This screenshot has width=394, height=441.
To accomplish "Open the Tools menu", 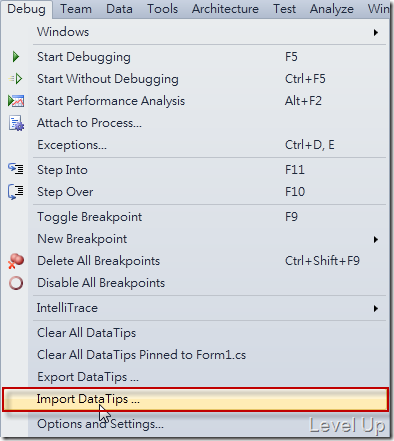I will pyautogui.click(x=163, y=9).
